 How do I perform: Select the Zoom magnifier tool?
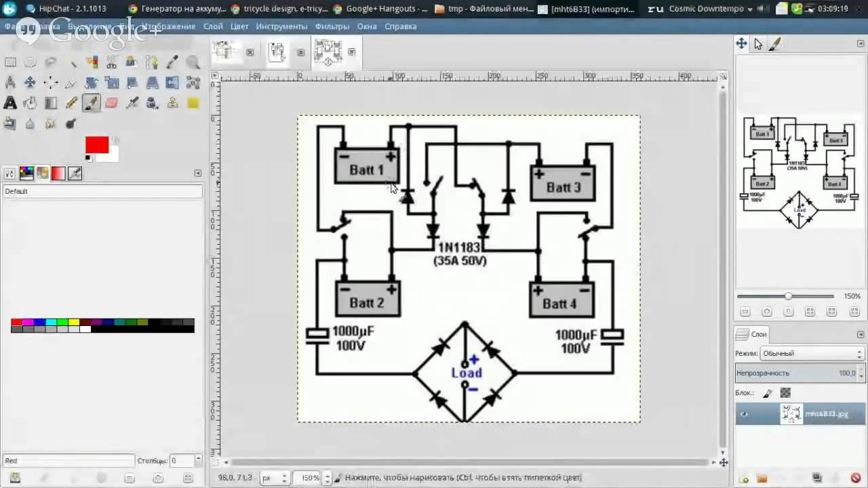point(193,62)
